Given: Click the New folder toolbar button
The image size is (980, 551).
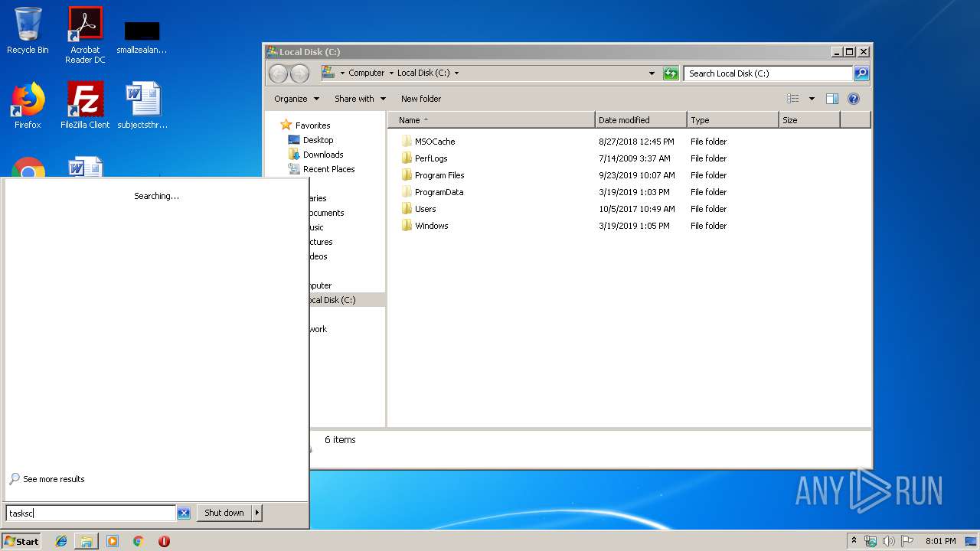Looking at the screenshot, I should 421,99.
